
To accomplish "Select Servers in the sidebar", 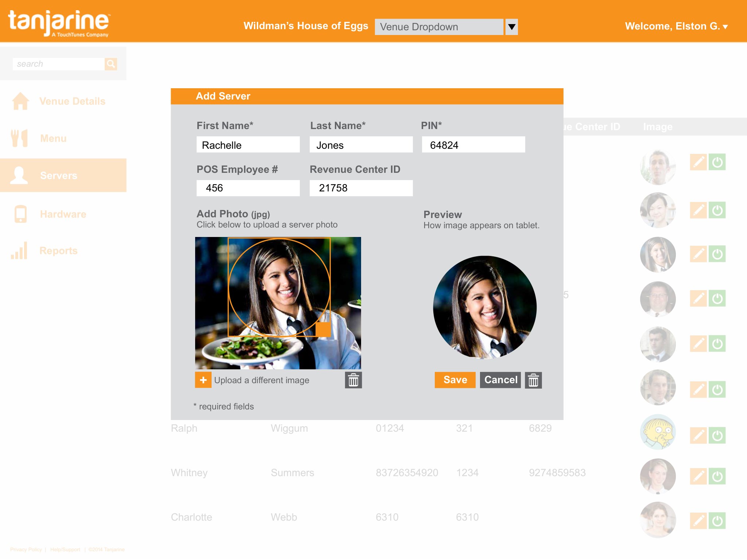I will tap(63, 175).
